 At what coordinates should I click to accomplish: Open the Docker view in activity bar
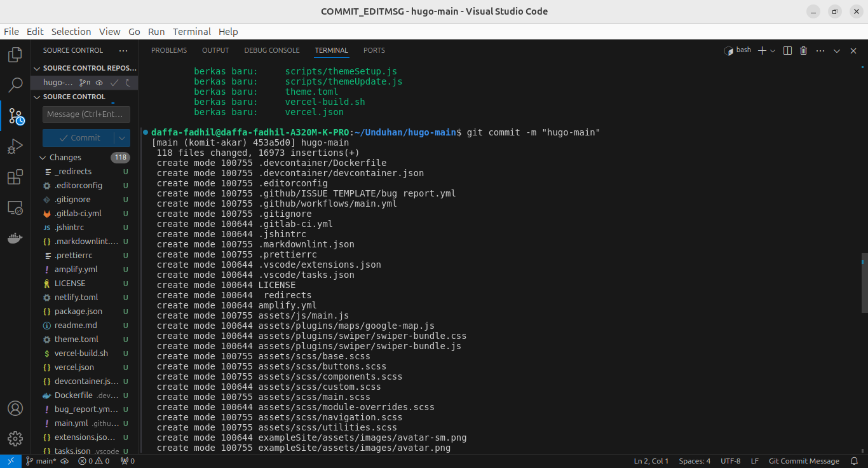pos(15,238)
